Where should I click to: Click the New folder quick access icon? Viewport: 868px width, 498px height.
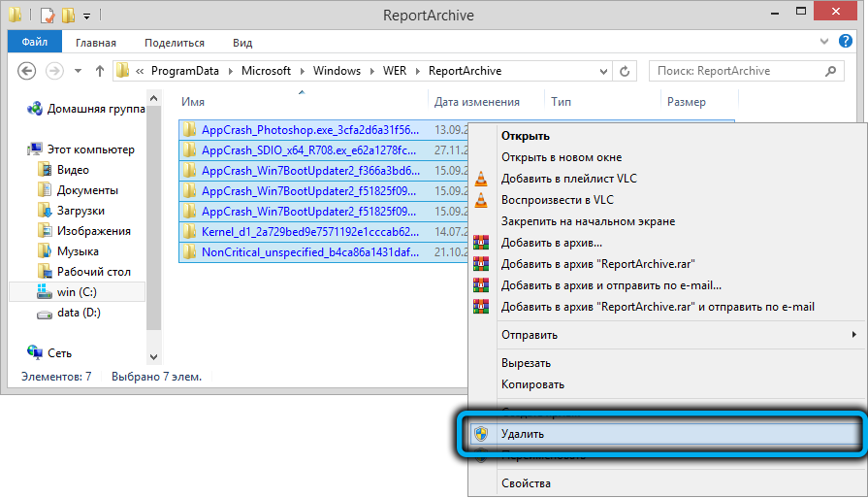click(67, 16)
